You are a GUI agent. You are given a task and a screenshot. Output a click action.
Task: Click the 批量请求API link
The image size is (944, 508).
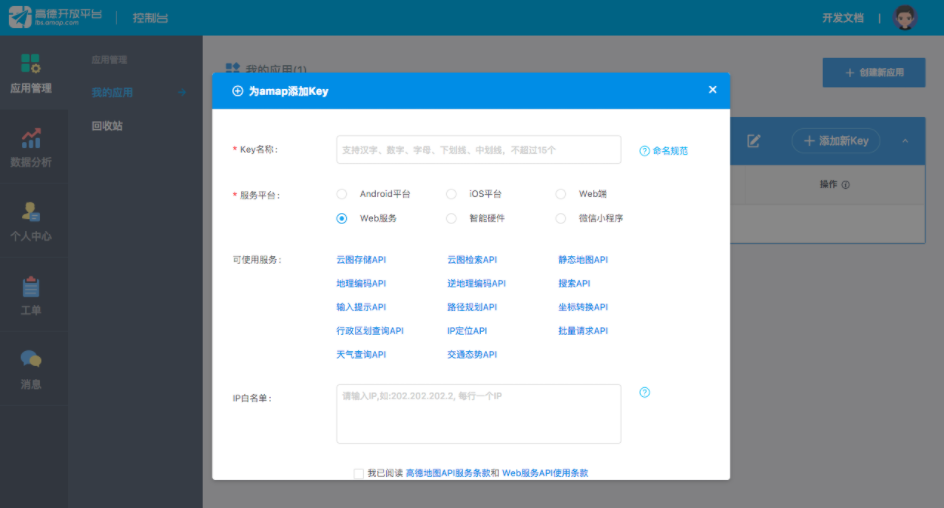(583, 330)
